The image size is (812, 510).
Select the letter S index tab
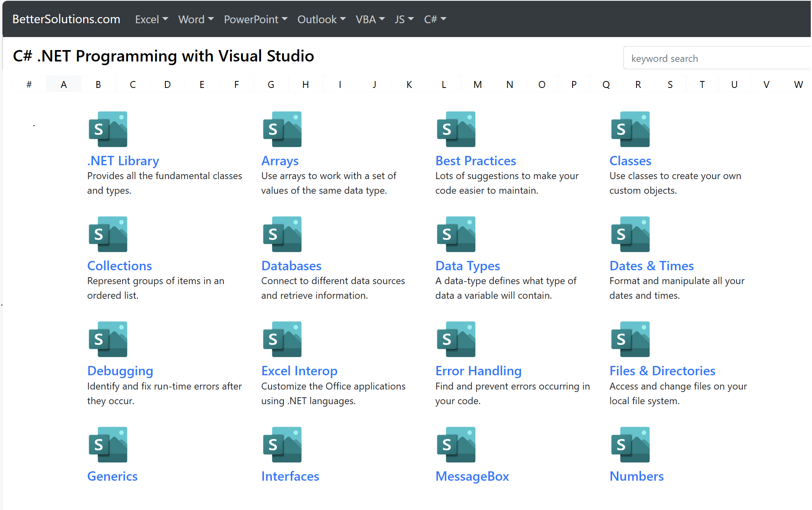pos(670,84)
